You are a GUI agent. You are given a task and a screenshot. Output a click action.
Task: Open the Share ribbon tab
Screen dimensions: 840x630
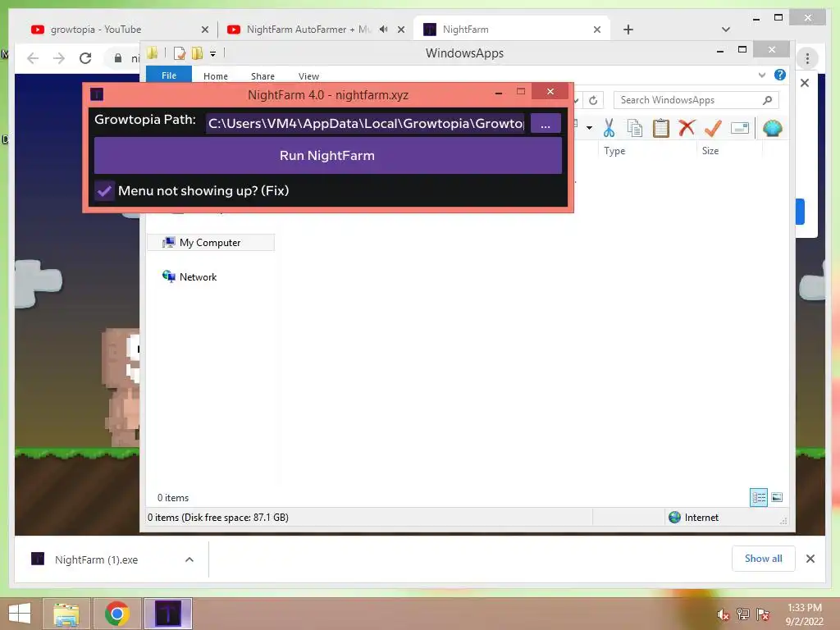click(262, 76)
